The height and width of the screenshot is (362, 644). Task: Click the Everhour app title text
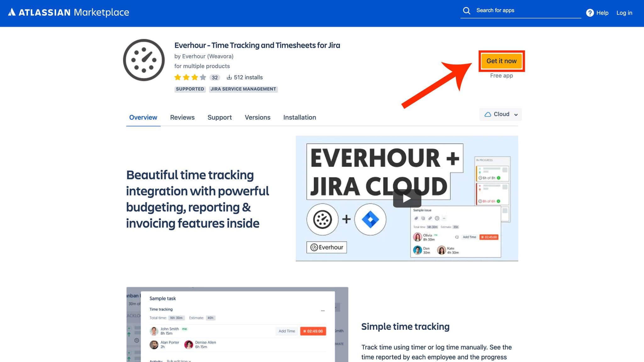(257, 45)
